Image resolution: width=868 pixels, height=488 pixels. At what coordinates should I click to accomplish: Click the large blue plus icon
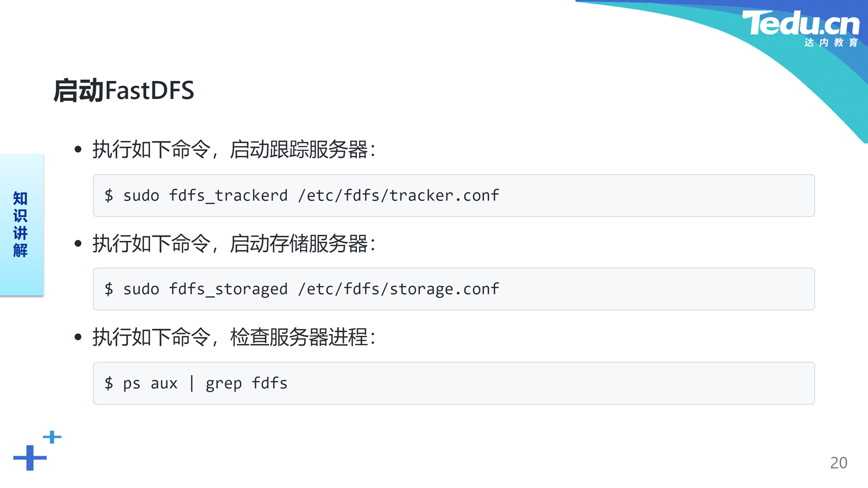tap(30, 458)
